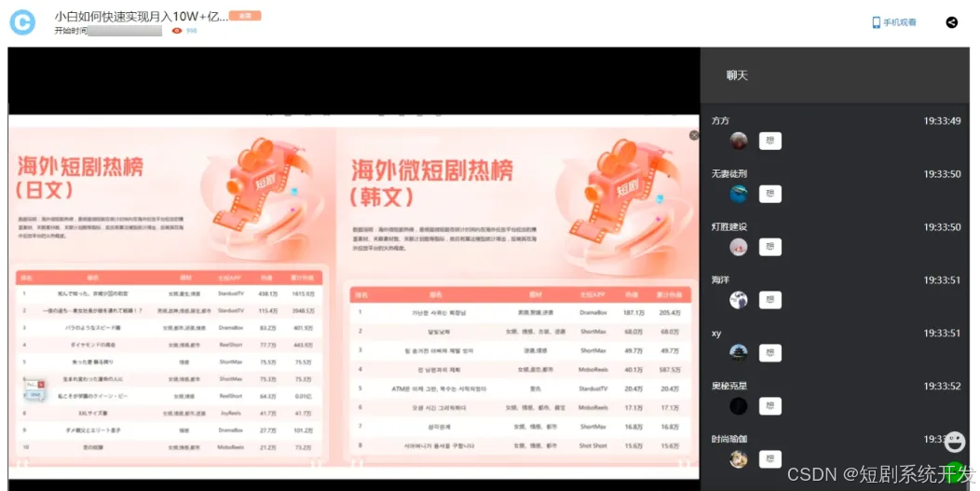
Task: Click 方方's avatar in chat
Action: tap(739, 141)
